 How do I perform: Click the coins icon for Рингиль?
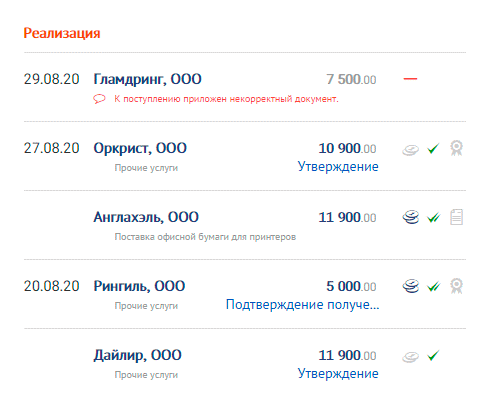tap(410, 286)
